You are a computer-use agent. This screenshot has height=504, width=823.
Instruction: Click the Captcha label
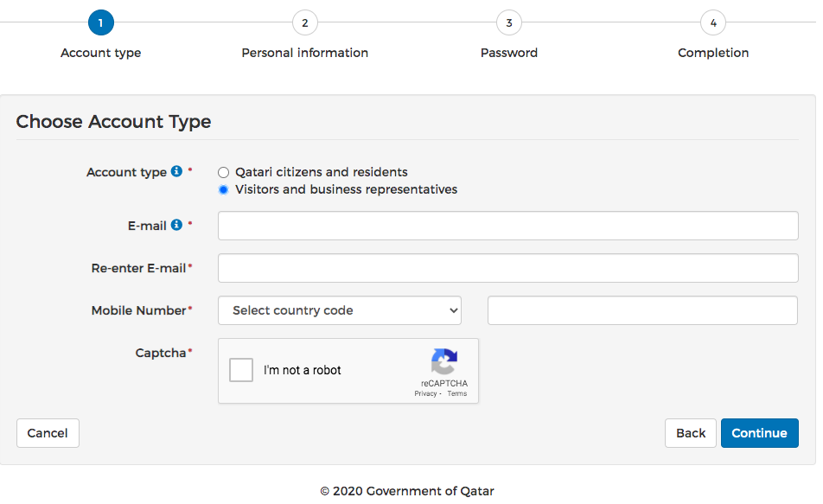[x=161, y=354]
